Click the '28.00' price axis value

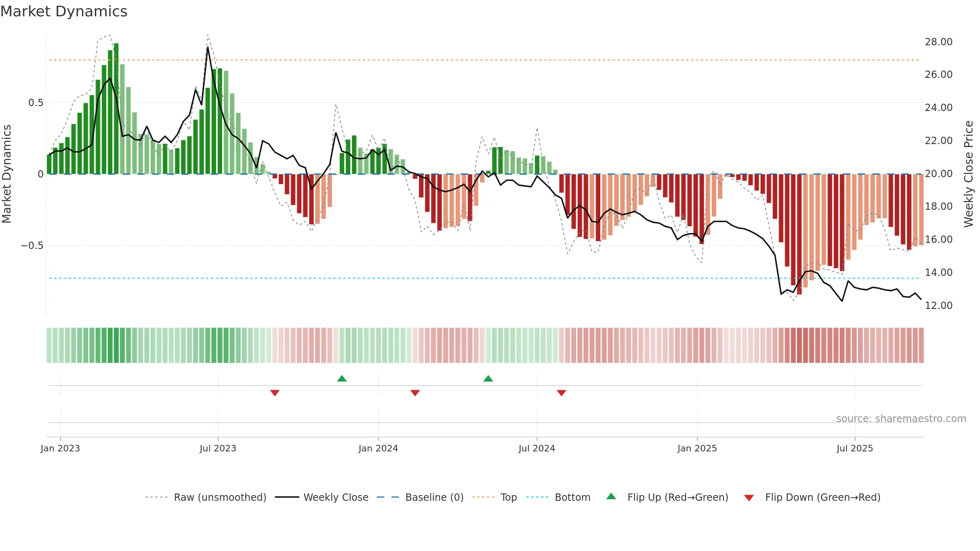(939, 42)
